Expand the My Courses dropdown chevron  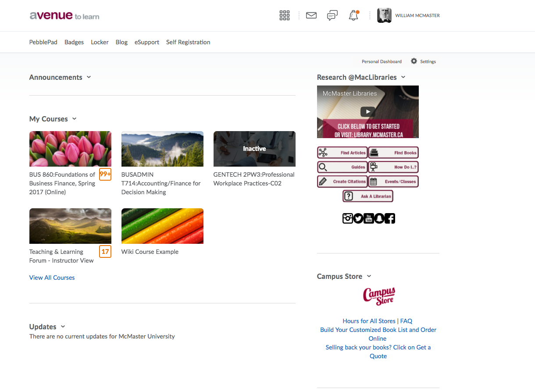[75, 119]
